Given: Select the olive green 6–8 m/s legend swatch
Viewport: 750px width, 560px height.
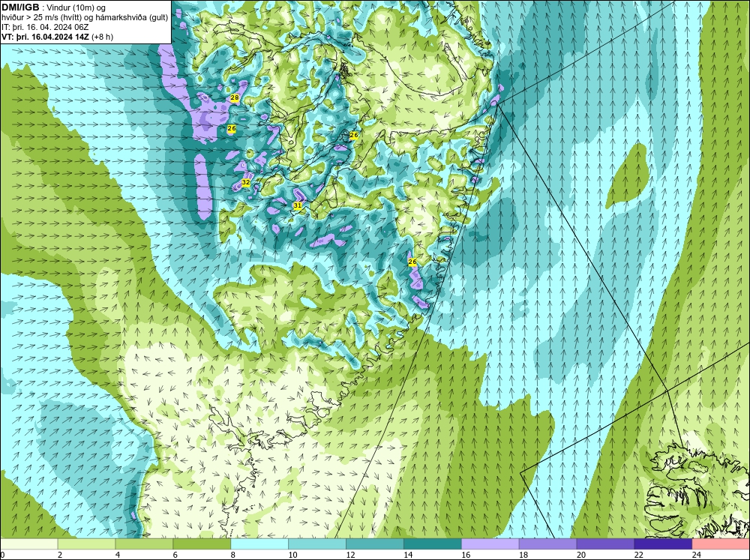Looking at the screenshot, I should point(202,544).
